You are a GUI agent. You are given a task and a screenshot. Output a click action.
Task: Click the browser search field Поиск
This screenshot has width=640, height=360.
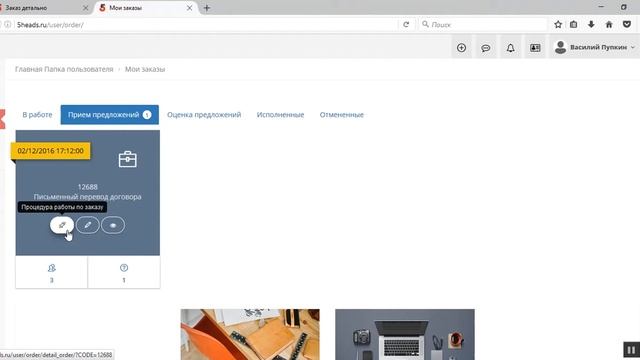click(483, 24)
